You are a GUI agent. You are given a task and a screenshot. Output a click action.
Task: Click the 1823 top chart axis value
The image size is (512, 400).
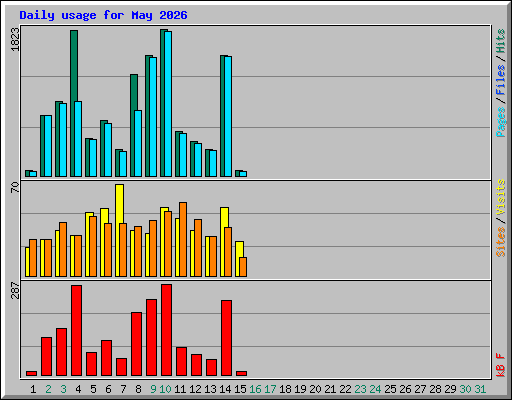15,39
